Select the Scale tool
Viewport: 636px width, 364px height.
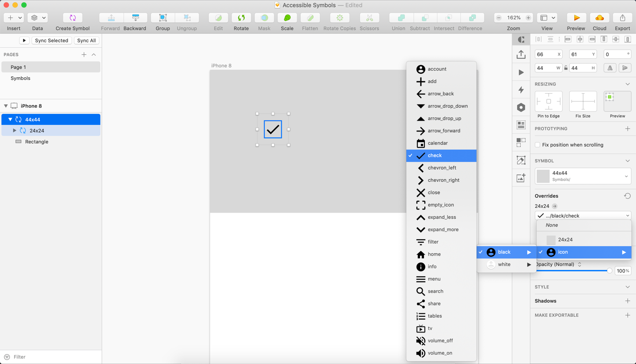tap(287, 17)
